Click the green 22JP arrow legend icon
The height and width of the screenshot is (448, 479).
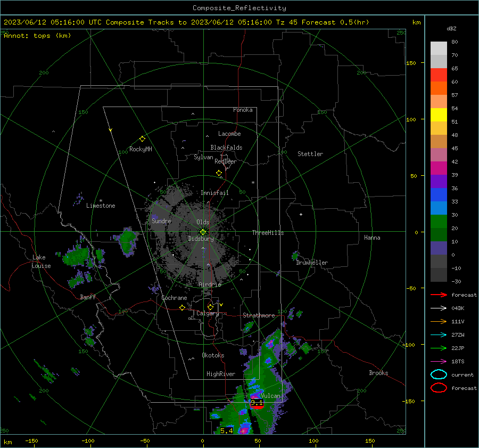pyautogui.click(x=439, y=348)
